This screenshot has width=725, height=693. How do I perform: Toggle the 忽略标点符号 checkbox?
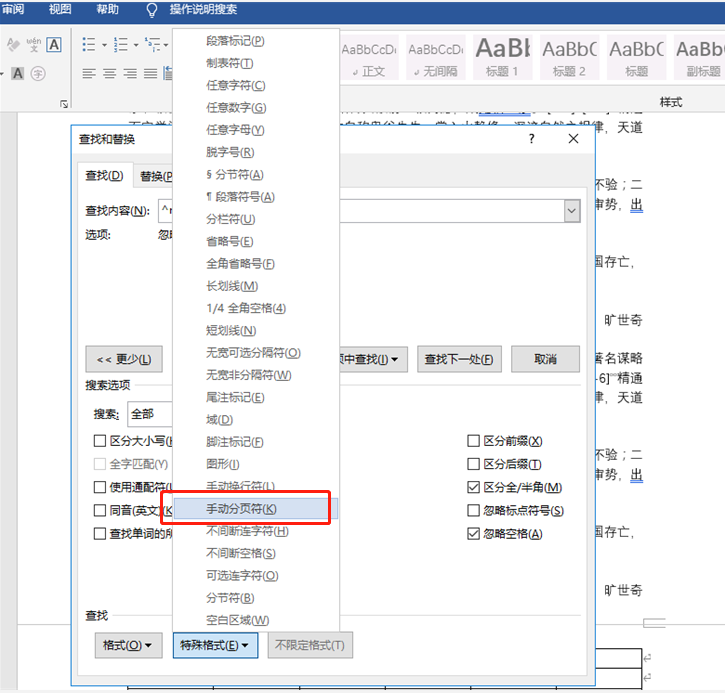pos(473,510)
